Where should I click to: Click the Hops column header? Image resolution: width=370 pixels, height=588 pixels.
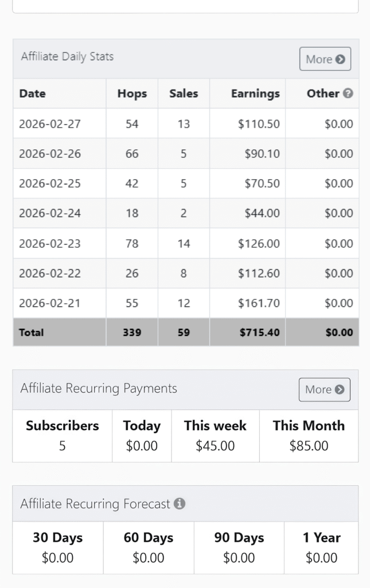(x=132, y=94)
